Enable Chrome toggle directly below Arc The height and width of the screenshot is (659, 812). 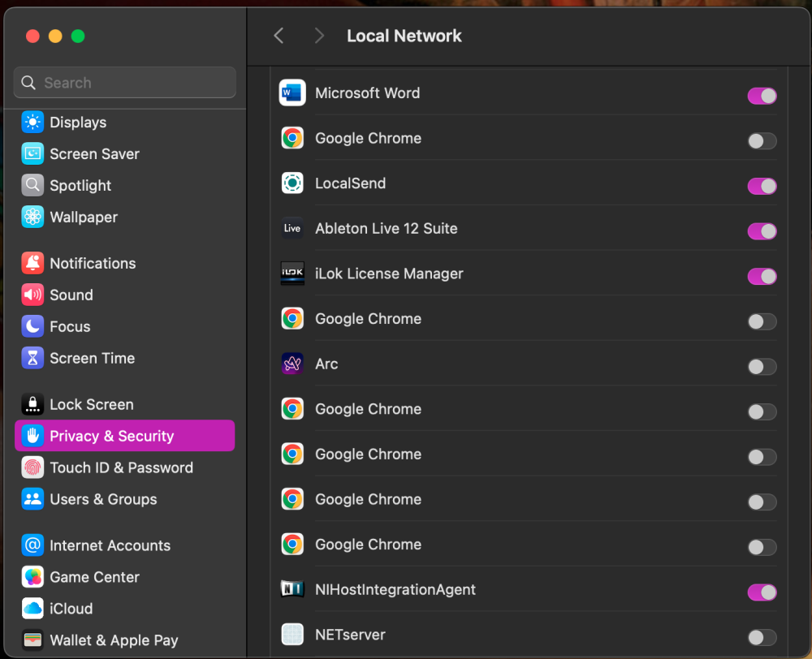[x=762, y=411]
